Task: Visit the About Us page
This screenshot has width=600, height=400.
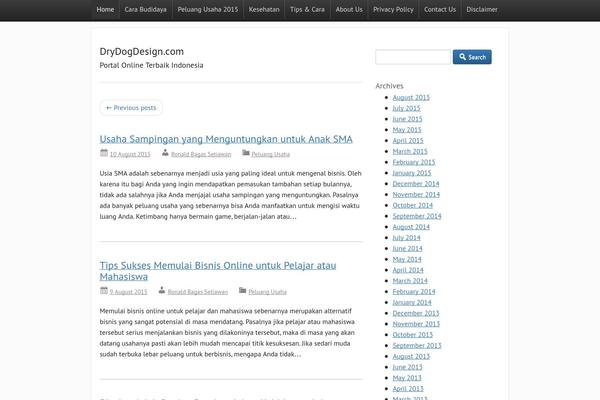Action: tap(349, 10)
